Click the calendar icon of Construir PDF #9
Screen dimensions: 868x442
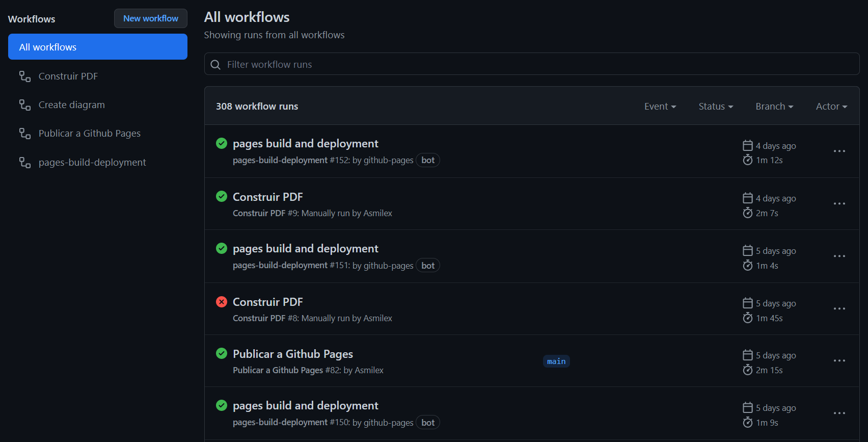(748, 198)
